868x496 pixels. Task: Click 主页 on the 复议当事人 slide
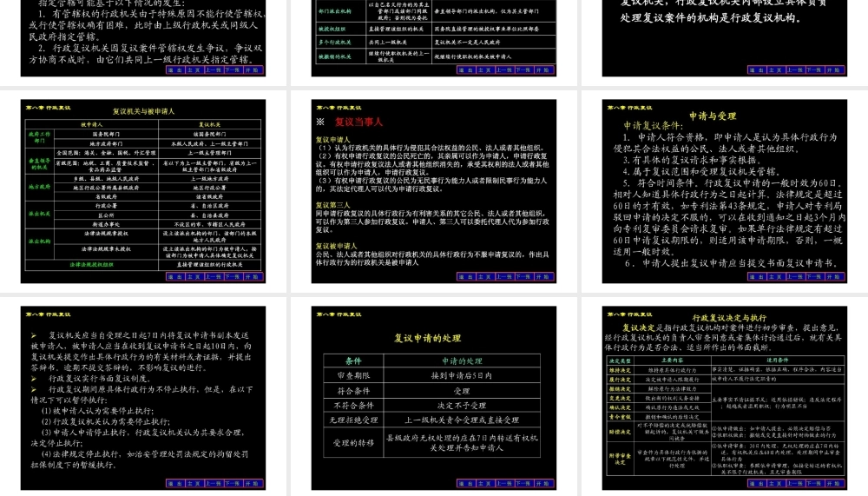tap(485, 276)
